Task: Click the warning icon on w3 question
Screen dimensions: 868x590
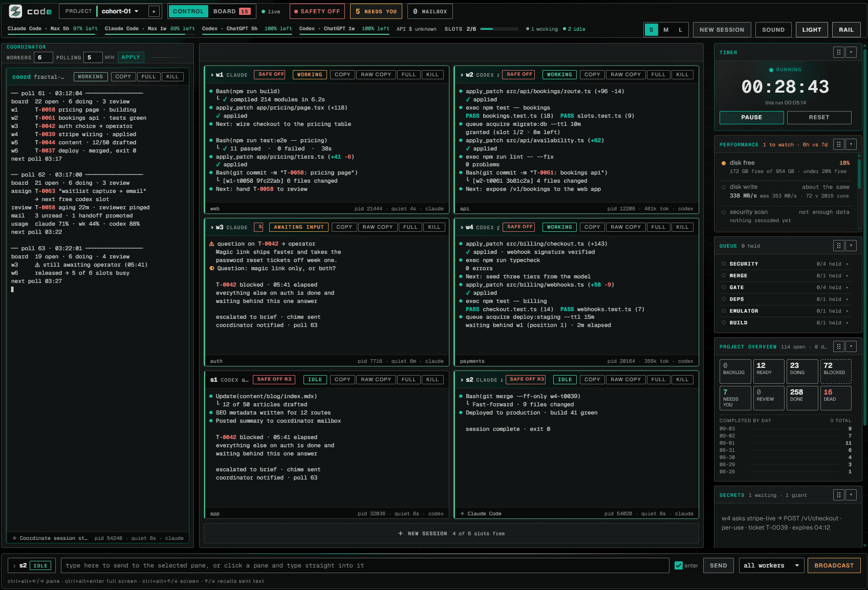Action: pyautogui.click(x=212, y=244)
